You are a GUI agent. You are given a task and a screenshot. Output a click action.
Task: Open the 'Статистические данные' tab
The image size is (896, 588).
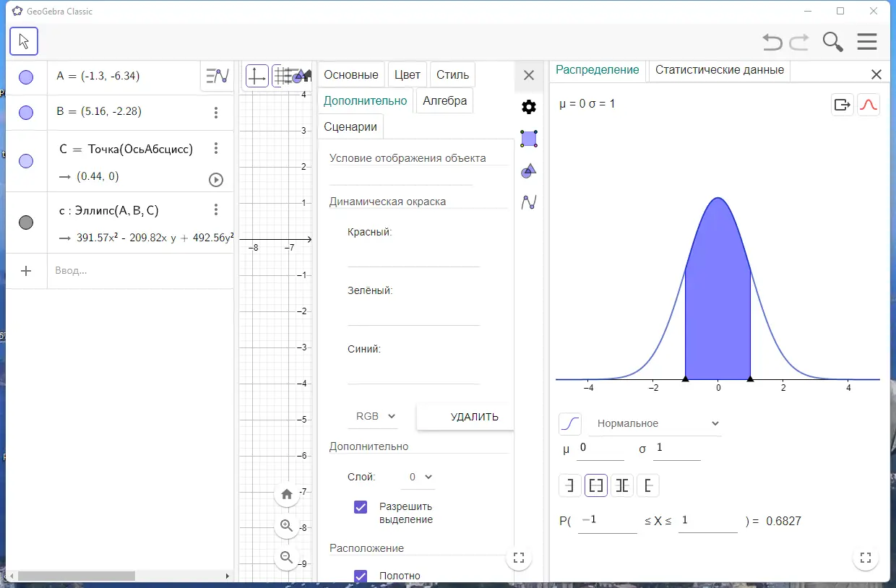point(720,70)
